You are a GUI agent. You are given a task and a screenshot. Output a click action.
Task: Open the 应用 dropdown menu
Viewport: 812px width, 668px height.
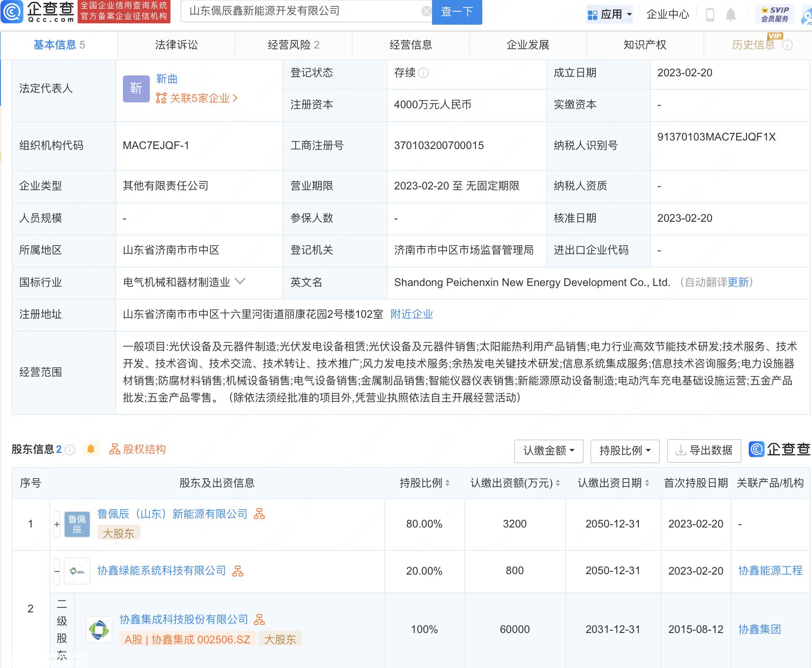point(610,15)
